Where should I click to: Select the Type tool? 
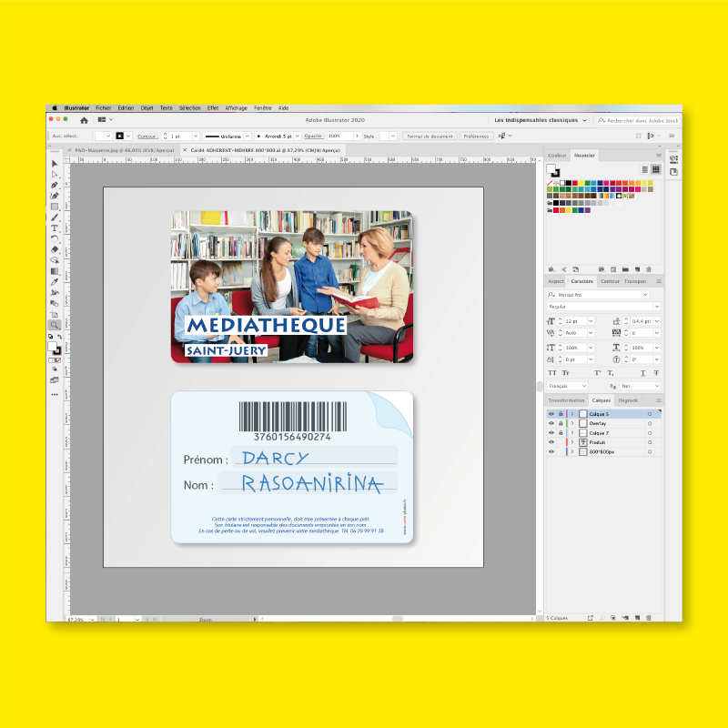tap(55, 227)
